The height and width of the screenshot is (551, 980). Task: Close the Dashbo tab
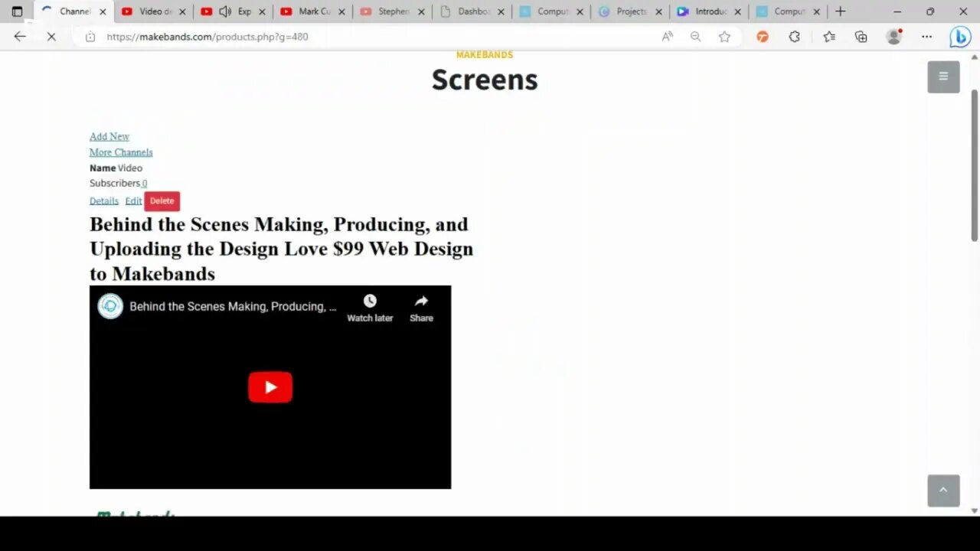(501, 11)
